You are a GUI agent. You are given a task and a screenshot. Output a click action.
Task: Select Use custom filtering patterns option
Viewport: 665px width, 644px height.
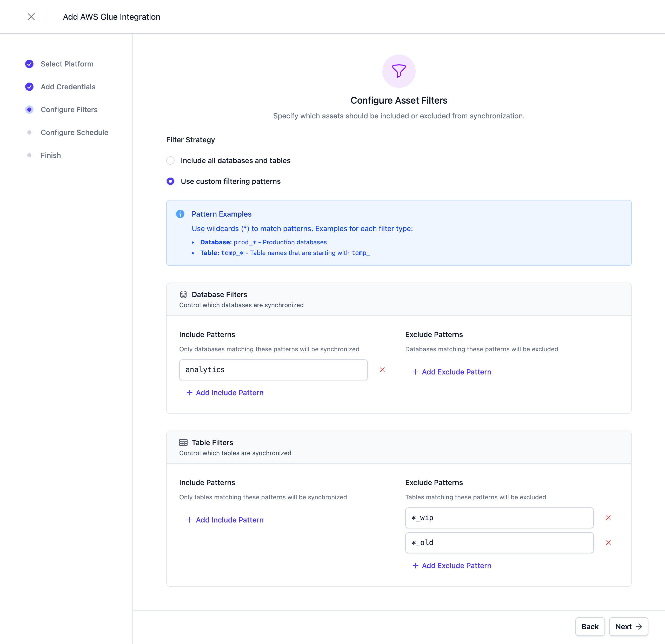click(x=170, y=181)
